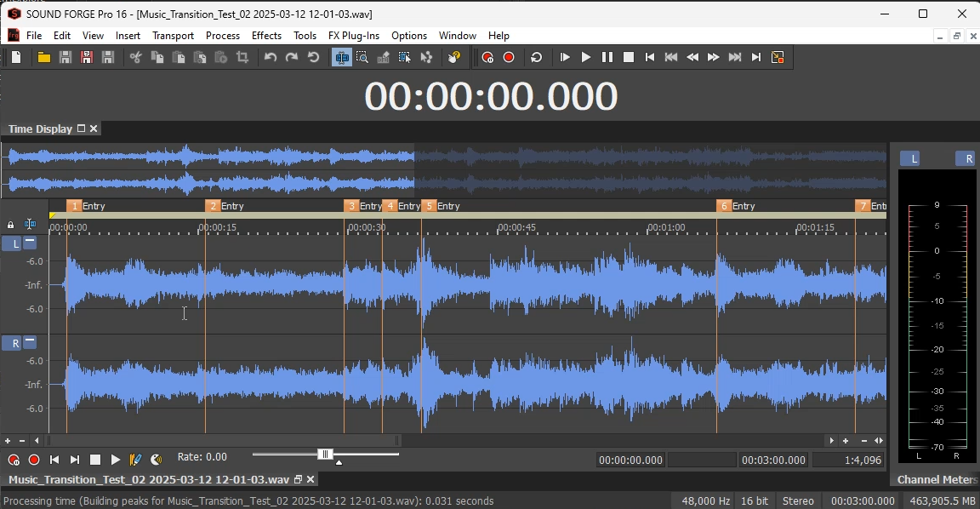Pause playback from the top toolbar
This screenshot has height=509, width=980.
pyautogui.click(x=607, y=58)
